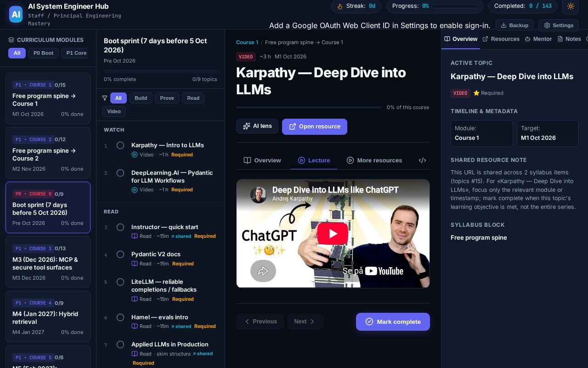
Task: Click the Backup button
Action: (x=514, y=25)
